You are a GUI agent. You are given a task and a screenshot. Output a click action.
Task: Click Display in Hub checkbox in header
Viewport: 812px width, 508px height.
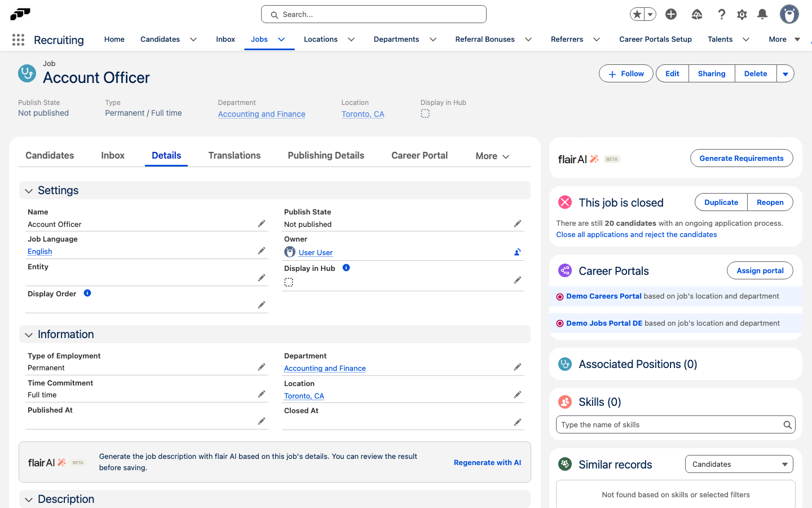click(x=425, y=114)
